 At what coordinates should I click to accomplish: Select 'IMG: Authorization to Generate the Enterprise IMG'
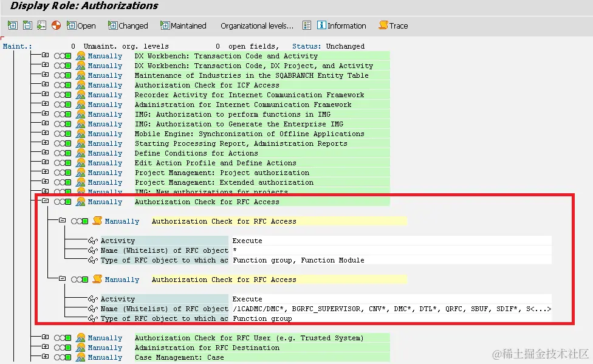(239, 124)
